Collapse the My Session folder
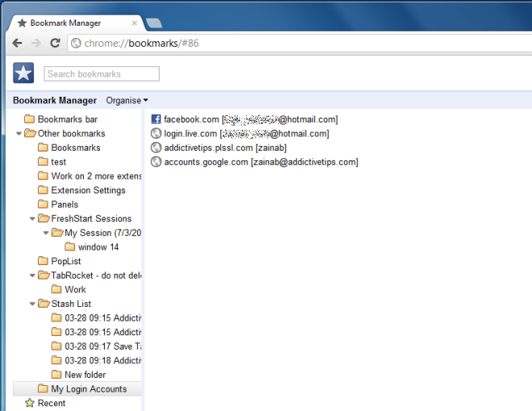The width and height of the screenshot is (532, 411). (46, 233)
